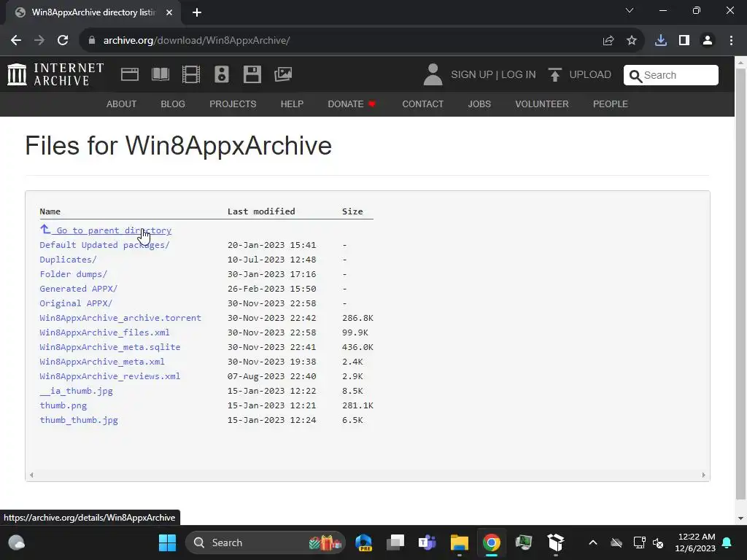
Task: Download Win8AppxArchive_archive.torrent
Action: [x=120, y=318]
